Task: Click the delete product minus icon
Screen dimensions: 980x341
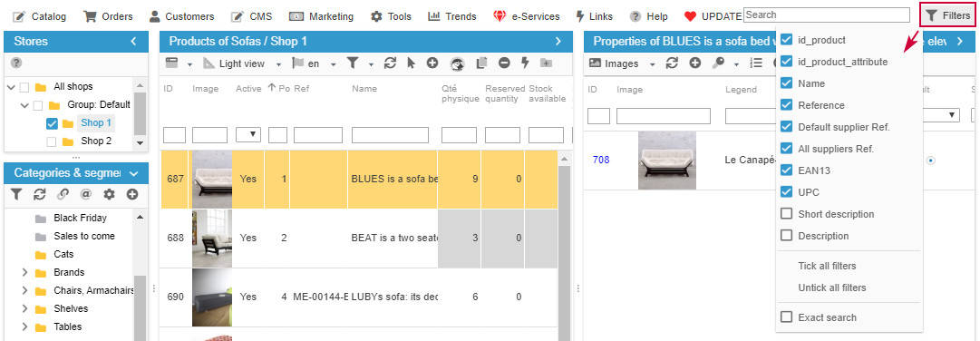Action: pos(504,63)
